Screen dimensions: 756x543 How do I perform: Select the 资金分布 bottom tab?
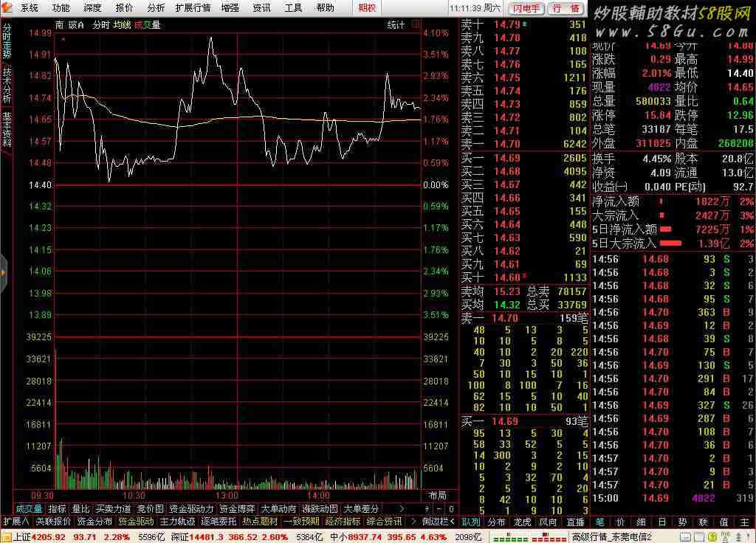tap(94, 522)
